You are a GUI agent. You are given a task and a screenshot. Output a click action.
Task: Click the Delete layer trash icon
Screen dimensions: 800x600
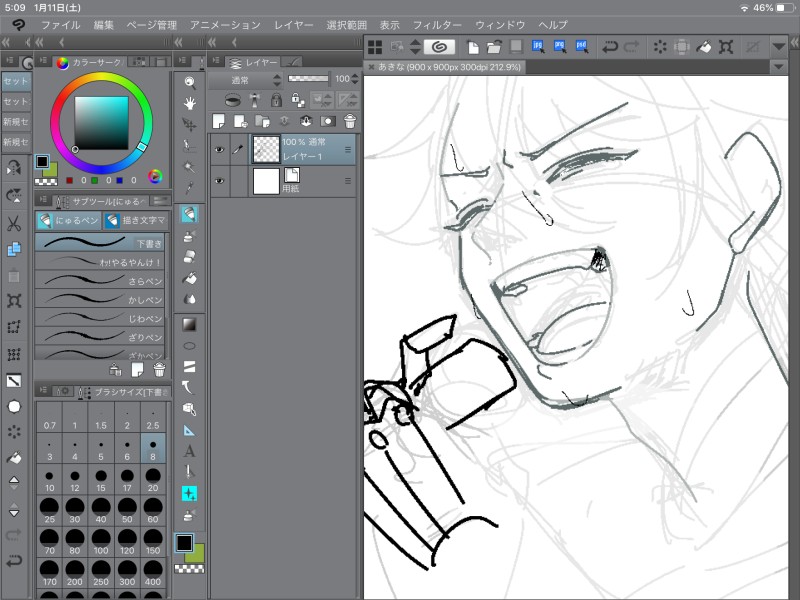coord(349,121)
